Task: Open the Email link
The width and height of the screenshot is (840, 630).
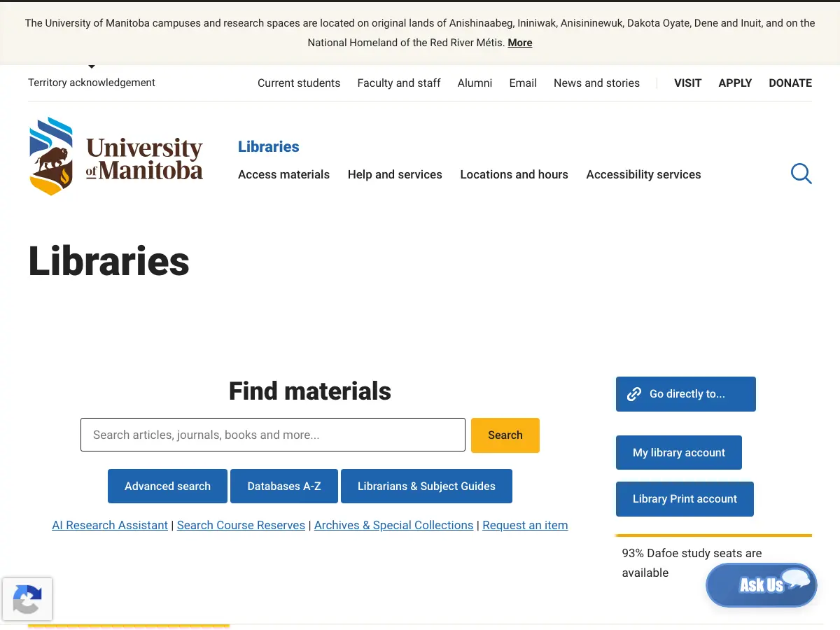Action: coord(523,83)
